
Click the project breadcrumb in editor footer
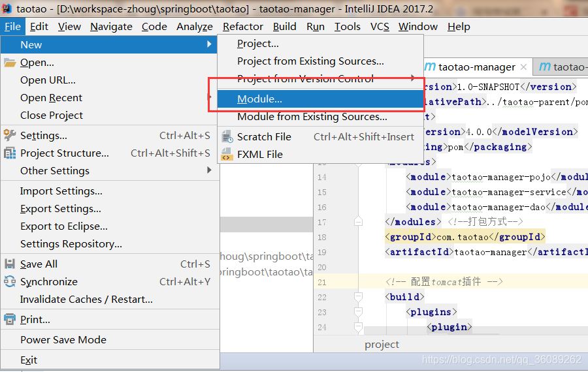point(382,345)
